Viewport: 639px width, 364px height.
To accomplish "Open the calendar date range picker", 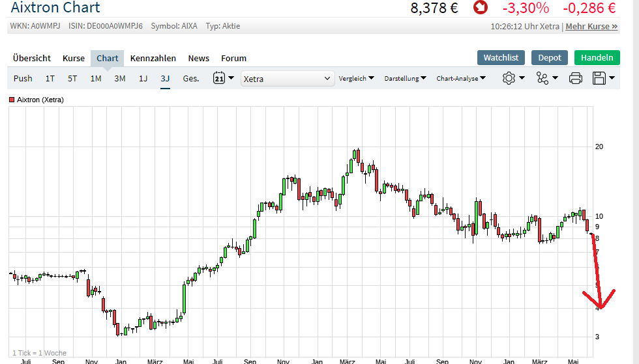I will (219, 77).
